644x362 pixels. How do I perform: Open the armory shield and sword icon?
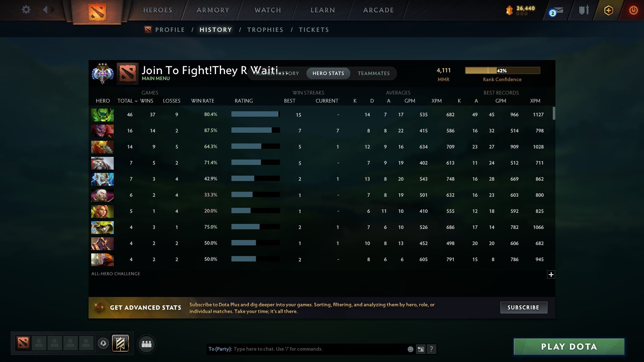(x=584, y=10)
